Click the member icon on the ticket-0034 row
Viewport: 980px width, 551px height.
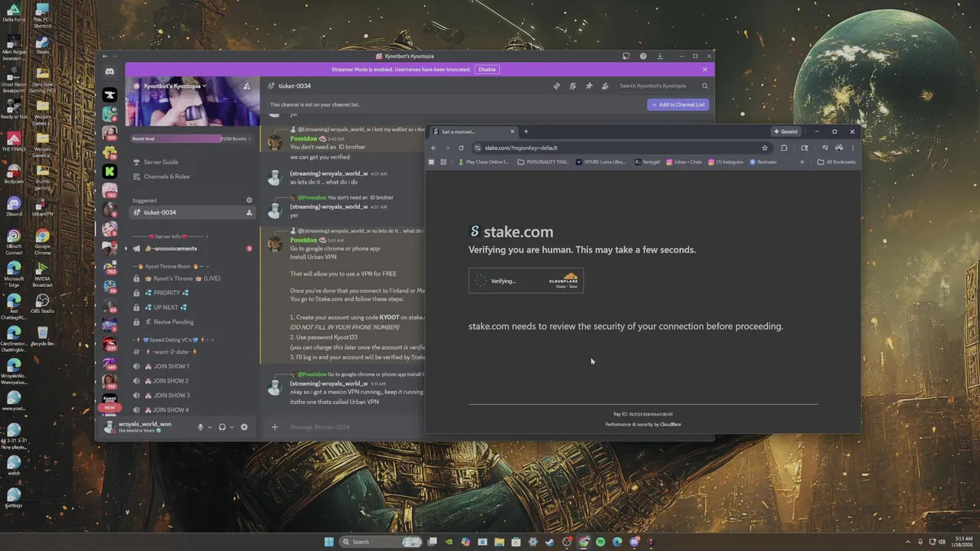point(249,213)
